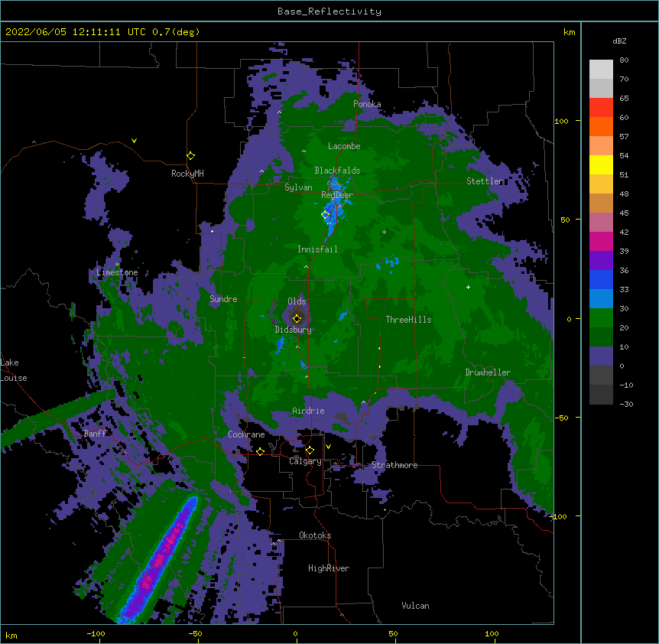Click the ThreeHills label
This screenshot has width=659, height=644.
pyautogui.click(x=408, y=320)
